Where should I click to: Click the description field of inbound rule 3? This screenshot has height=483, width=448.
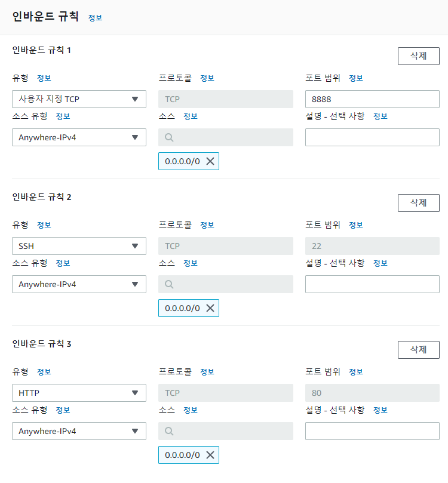(372, 431)
